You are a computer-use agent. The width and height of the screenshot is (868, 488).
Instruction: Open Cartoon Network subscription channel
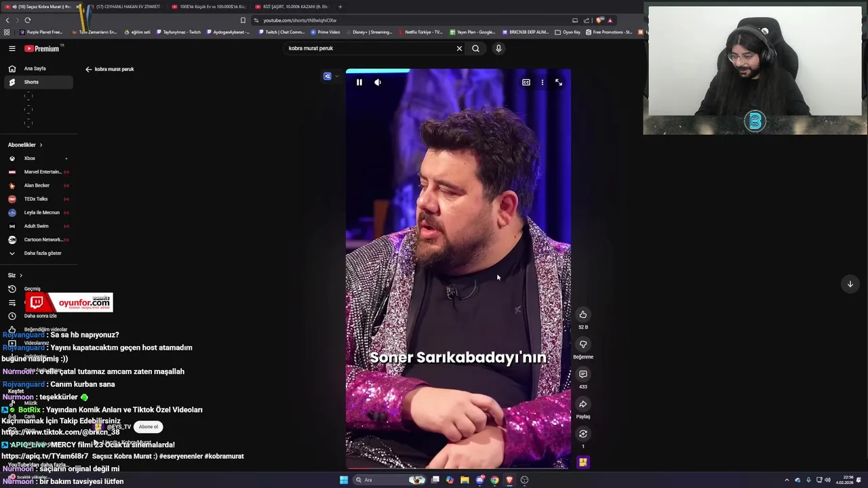[37, 240]
